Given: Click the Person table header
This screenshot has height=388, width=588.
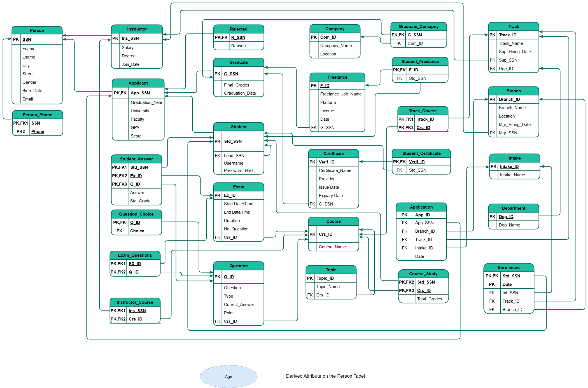Looking at the screenshot, I should [37, 30].
